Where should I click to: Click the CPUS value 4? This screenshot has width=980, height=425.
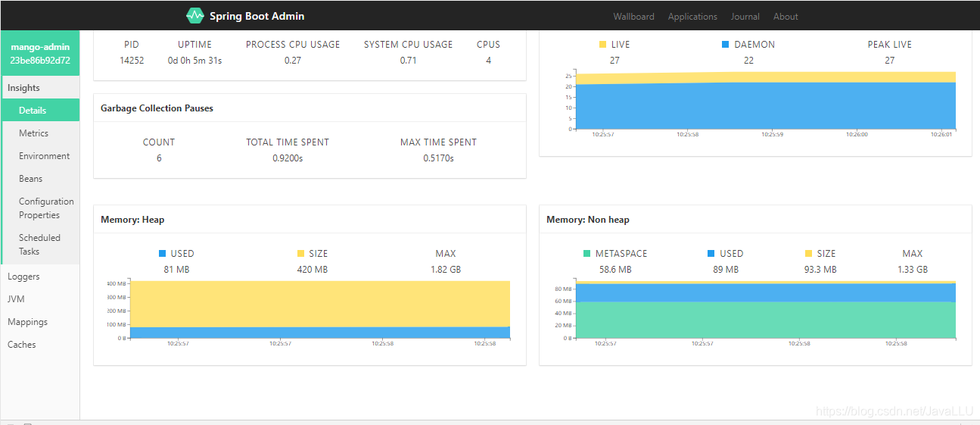(488, 61)
